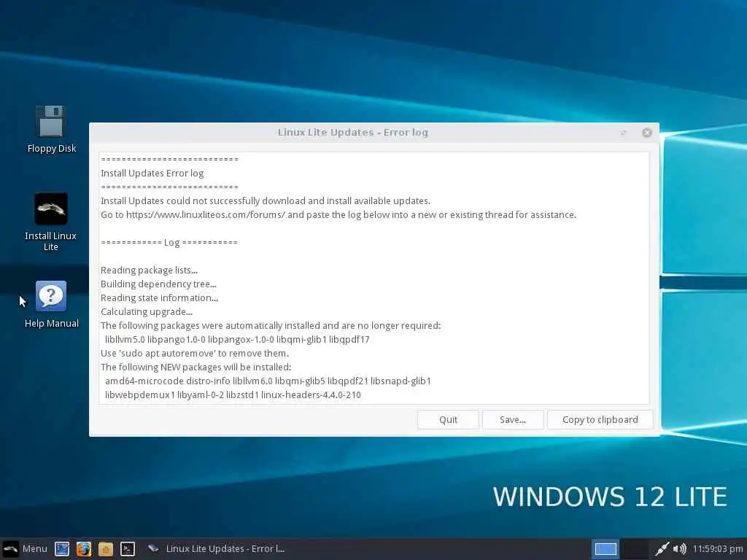Open the terminal from the taskbar

point(128,548)
